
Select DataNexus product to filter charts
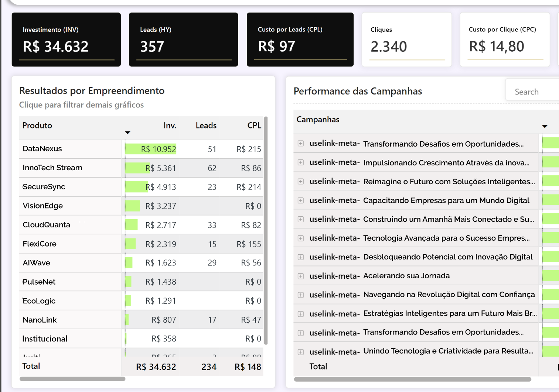(x=42, y=149)
